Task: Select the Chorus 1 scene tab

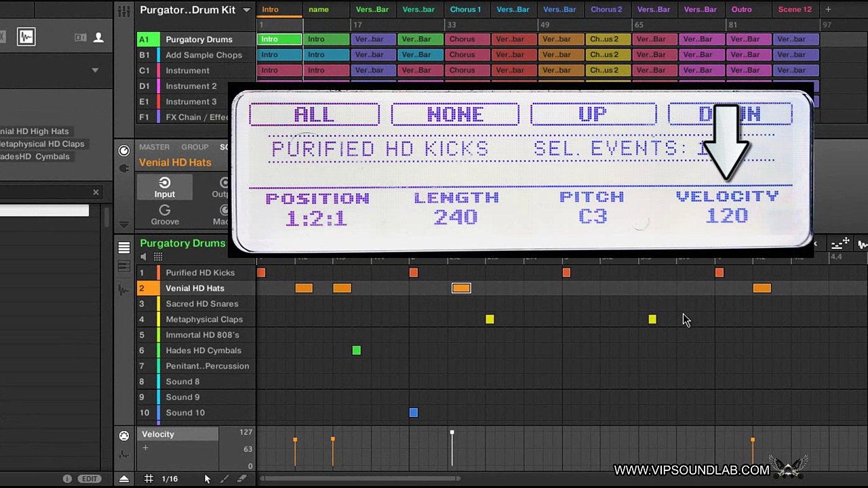Action: point(465,9)
